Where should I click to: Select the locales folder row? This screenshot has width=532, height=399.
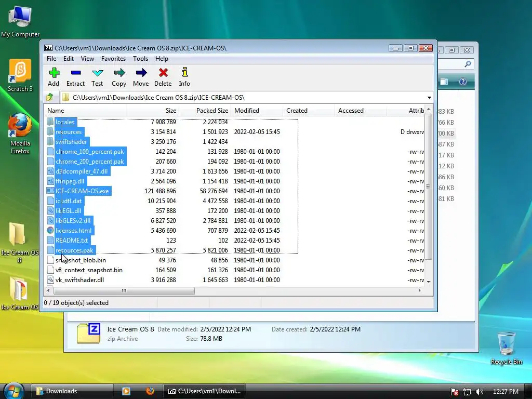click(235, 122)
